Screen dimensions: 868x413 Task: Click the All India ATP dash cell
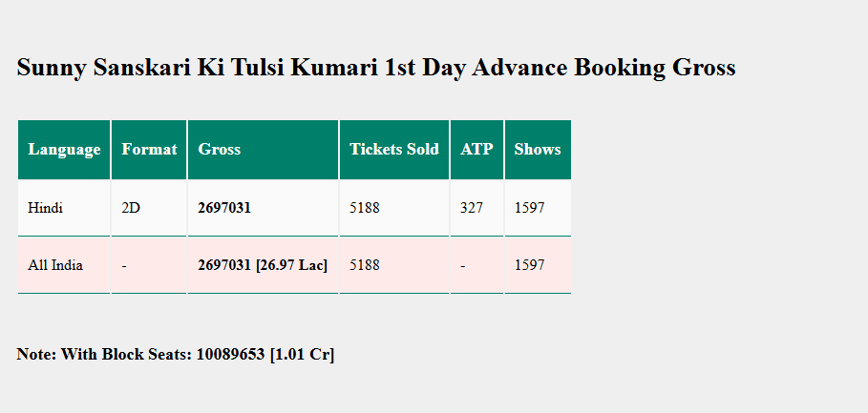click(463, 265)
